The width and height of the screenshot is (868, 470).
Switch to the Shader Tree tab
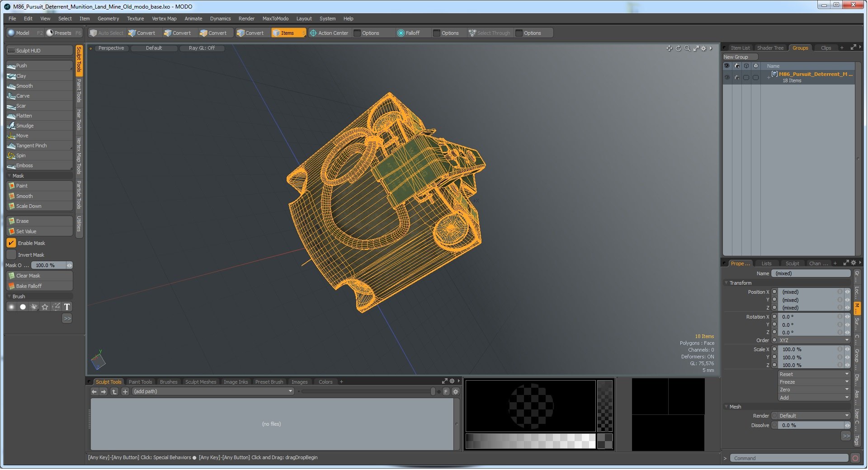(770, 48)
